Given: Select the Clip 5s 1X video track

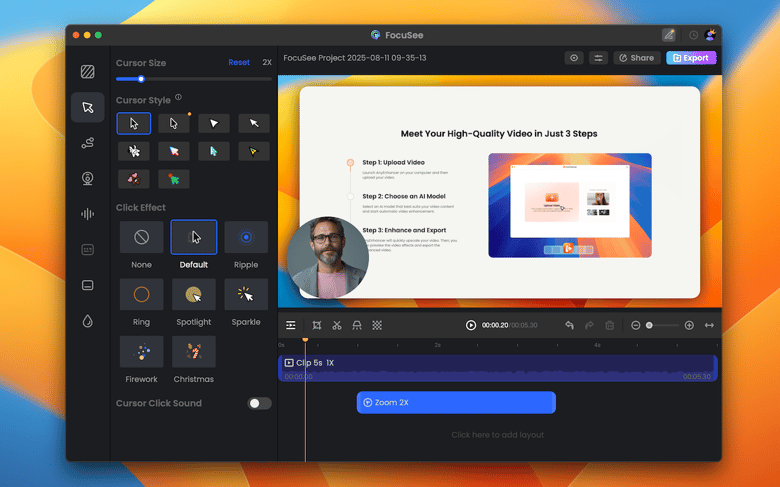Looking at the screenshot, I should point(497,369).
